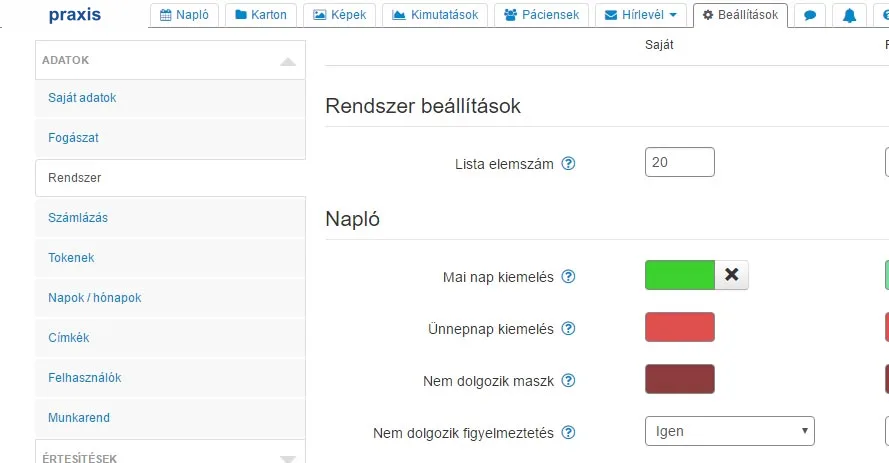Open the red Ünnepnap kiemelés swatch
The height and width of the screenshot is (463, 889).
(x=680, y=327)
